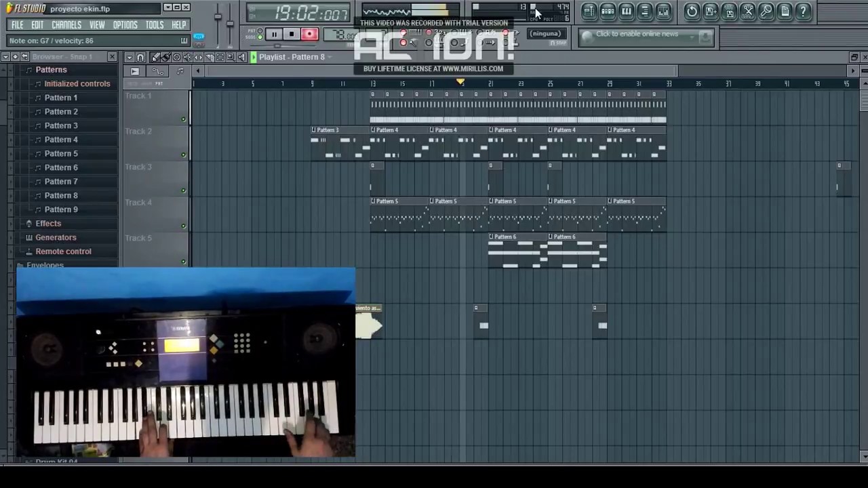
Task: Open the global snap selector showing (ninguna)
Action: click(547, 34)
